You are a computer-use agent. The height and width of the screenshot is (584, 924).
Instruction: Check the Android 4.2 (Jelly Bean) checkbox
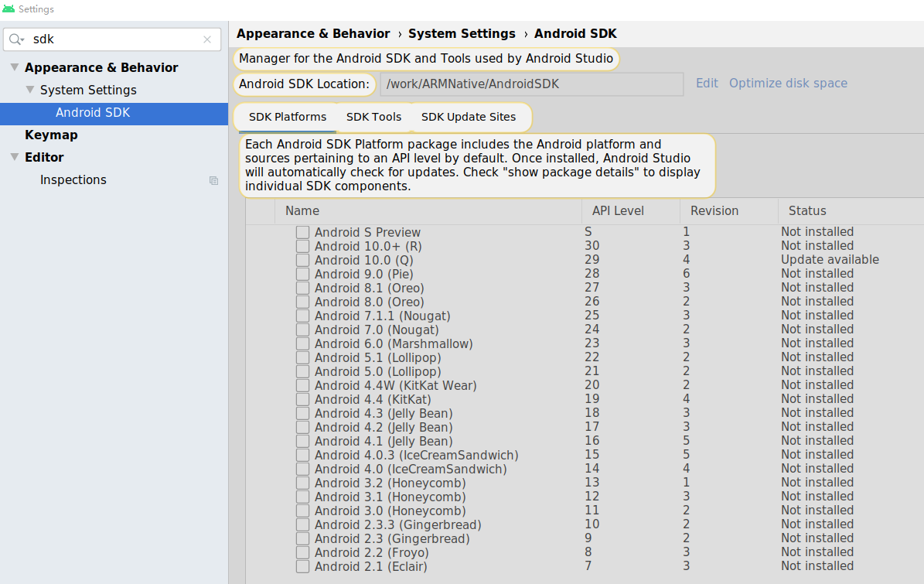[x=302, y=427]
